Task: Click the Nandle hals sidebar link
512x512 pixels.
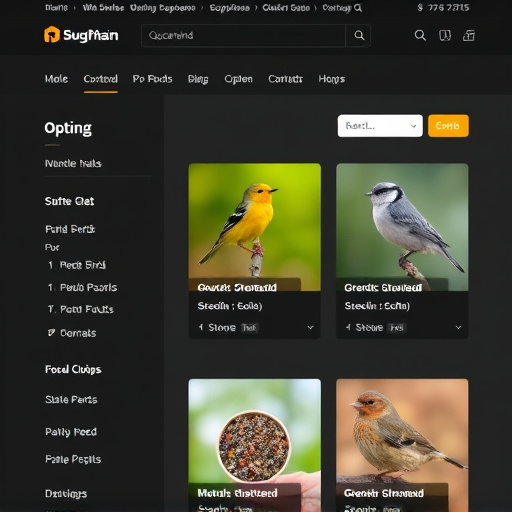Action: (73, 164)
